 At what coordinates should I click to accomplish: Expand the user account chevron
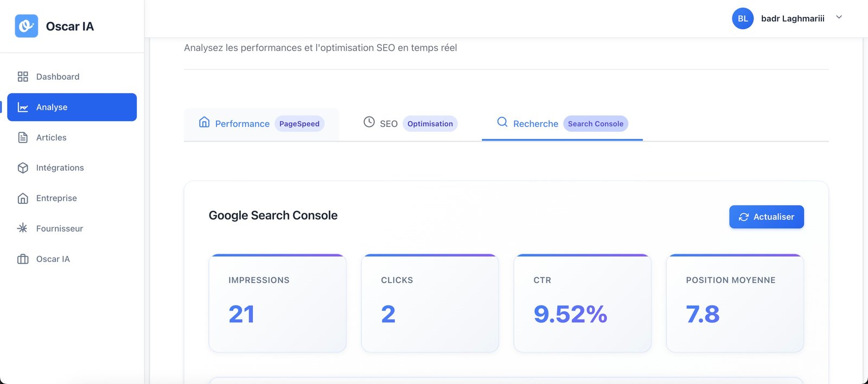pos(839,17)
